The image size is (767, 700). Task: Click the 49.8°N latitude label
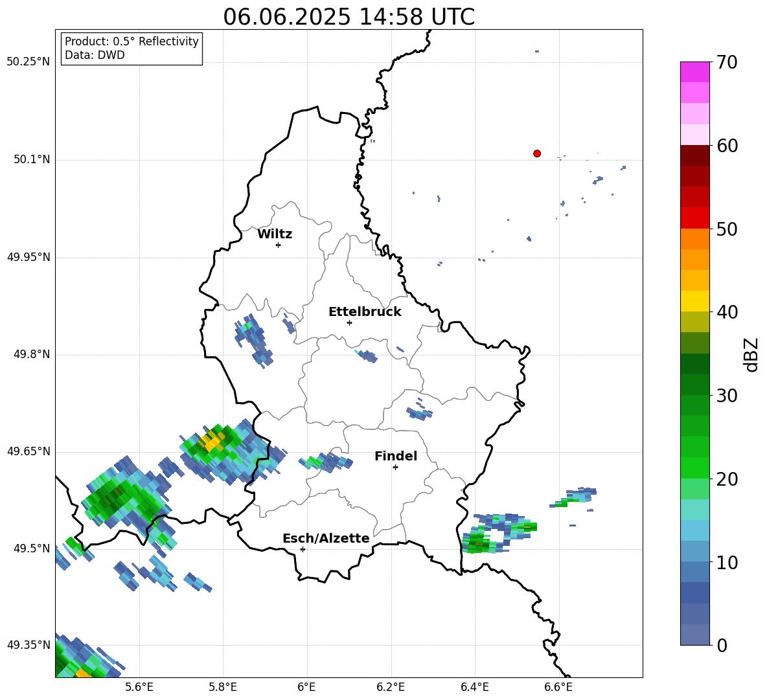tap(32, 354)
